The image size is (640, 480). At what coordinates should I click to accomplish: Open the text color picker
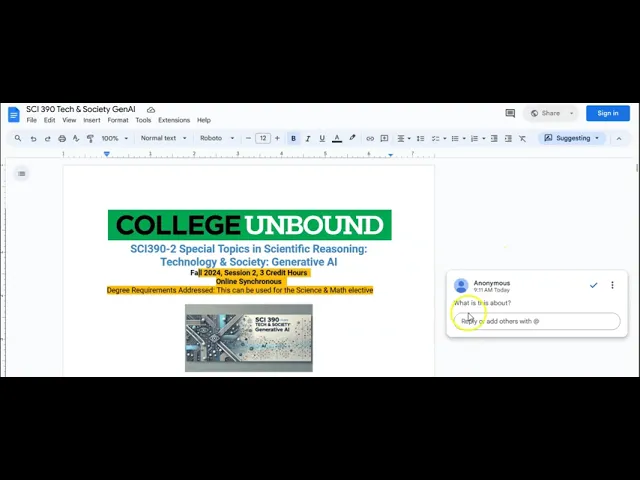[337, 139]
